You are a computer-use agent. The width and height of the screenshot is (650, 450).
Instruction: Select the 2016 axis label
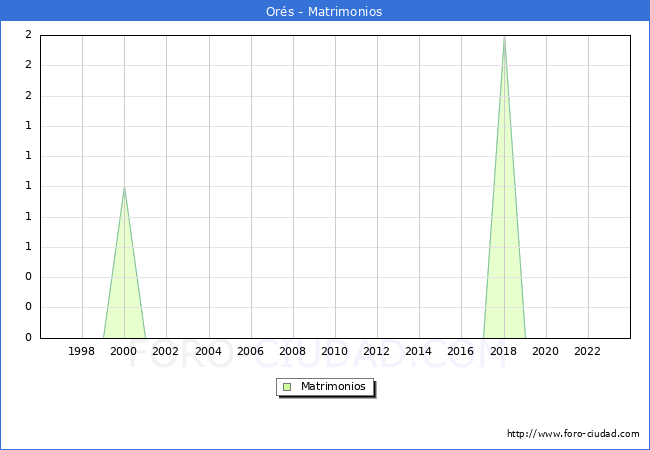[460, 351]
